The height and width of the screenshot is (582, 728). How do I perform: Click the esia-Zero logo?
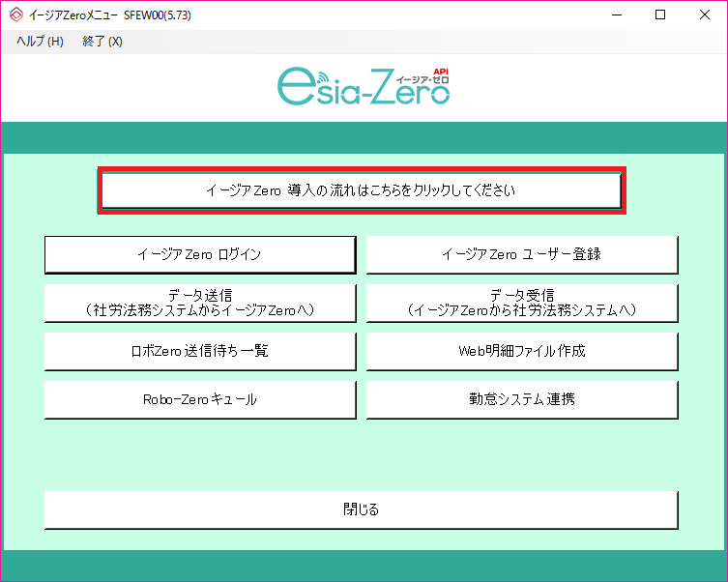pos(364,86)
